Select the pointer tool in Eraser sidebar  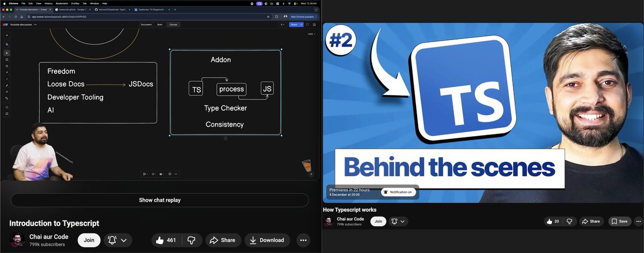coord(7,53)
